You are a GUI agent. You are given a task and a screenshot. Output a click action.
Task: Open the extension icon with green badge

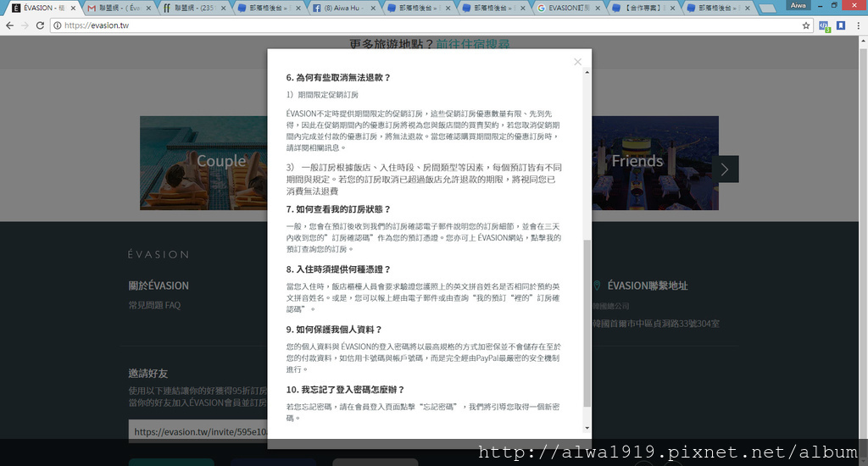pyautogui.click(x=824, y=26)
